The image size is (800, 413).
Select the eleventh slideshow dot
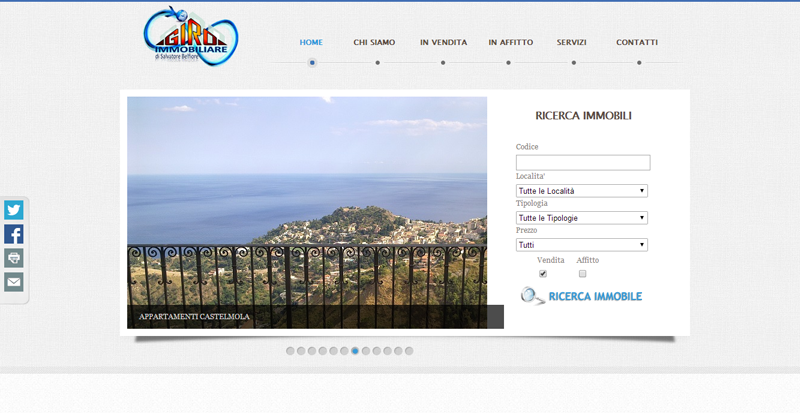[x=398, y=351]
